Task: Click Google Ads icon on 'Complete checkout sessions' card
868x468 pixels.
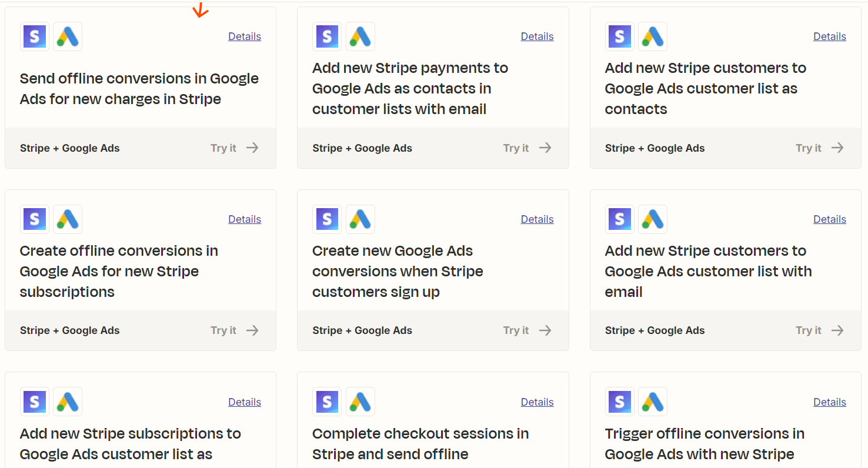Action: coord(360,402)
